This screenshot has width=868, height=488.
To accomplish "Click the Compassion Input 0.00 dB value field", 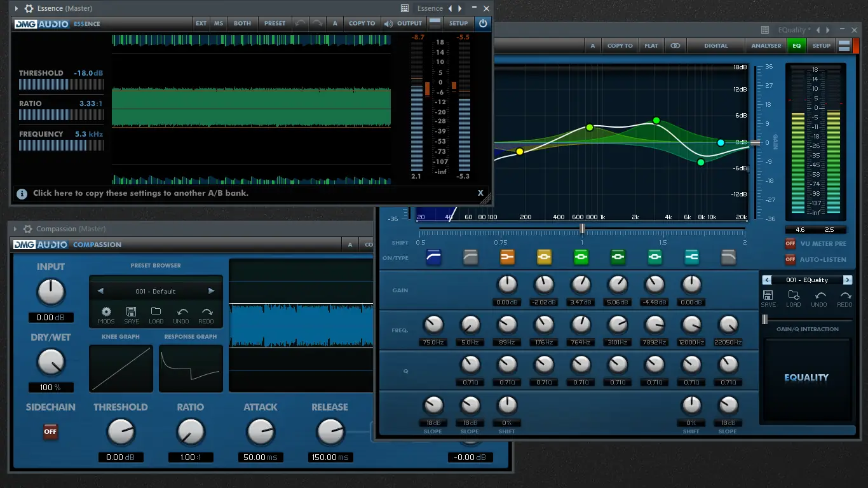I will 51,318.
